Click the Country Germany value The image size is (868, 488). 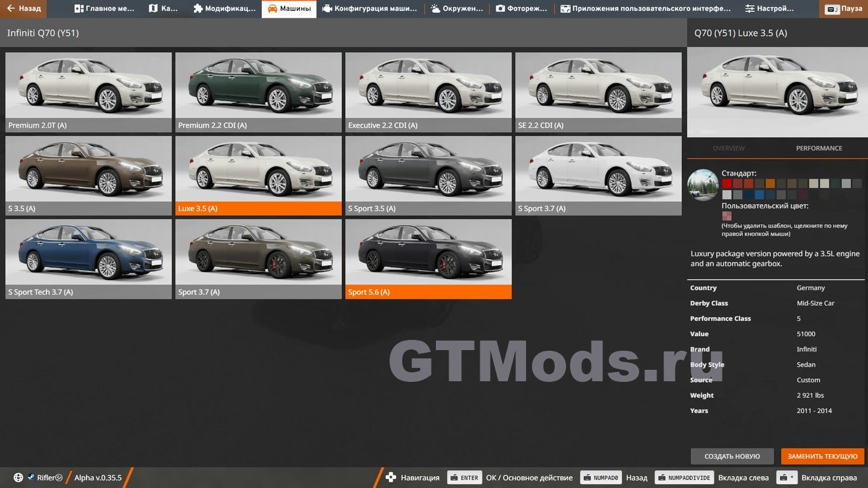coord(811,288)
